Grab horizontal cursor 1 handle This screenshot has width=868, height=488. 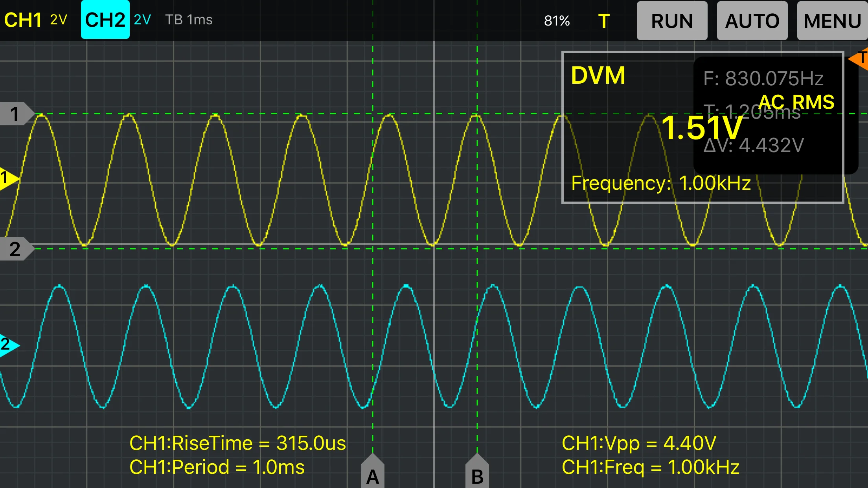pyautogui.click(x=16, y=114)
